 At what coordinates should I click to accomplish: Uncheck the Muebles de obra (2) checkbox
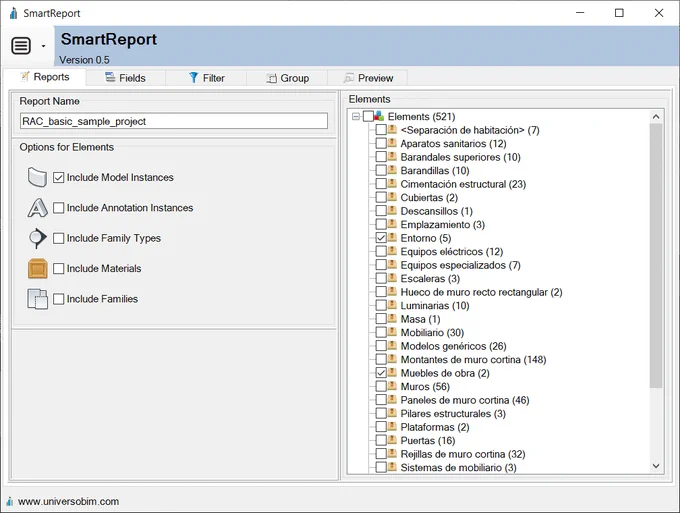point(381,372)
